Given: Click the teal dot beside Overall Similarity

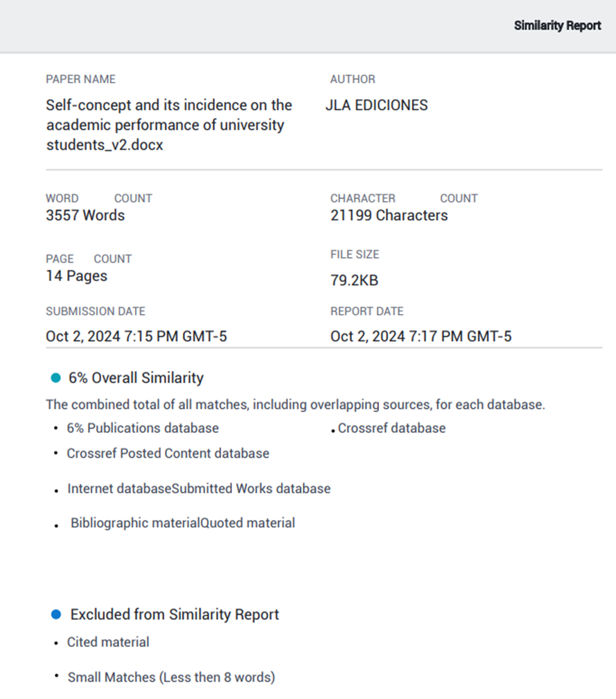Looking at the screenshot, I should click(x=56, y=378).
